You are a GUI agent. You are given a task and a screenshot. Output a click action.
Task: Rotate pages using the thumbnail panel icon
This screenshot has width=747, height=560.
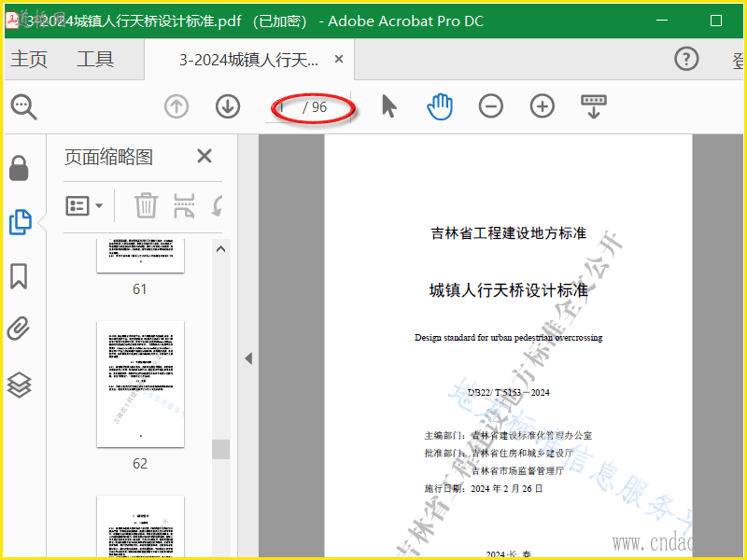(218, 206)
